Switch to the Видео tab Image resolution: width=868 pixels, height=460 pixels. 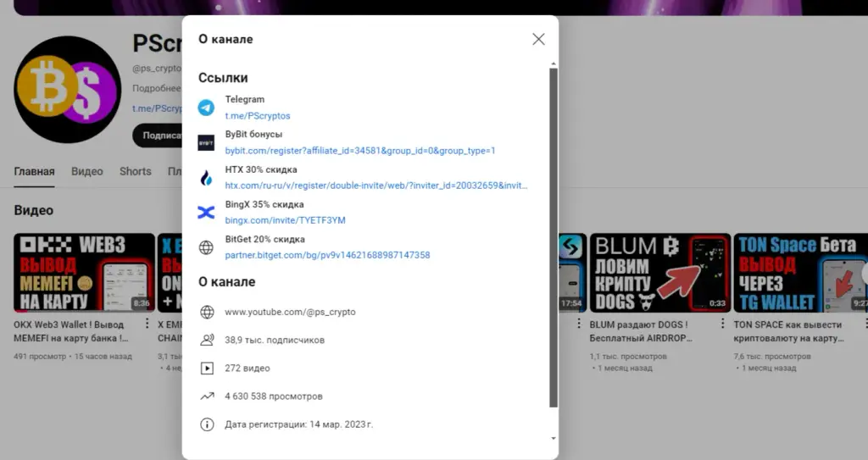point(87,172)
